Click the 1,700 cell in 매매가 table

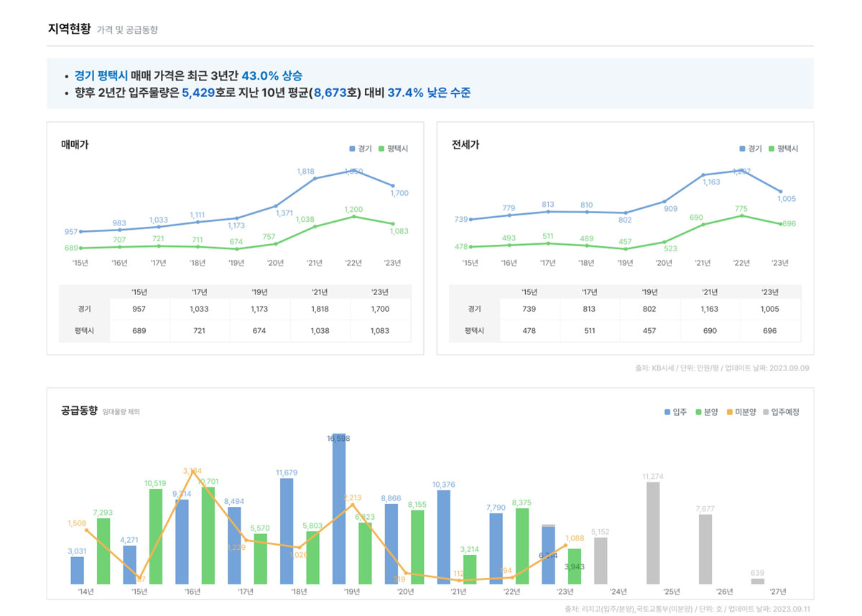coord(381,309)
